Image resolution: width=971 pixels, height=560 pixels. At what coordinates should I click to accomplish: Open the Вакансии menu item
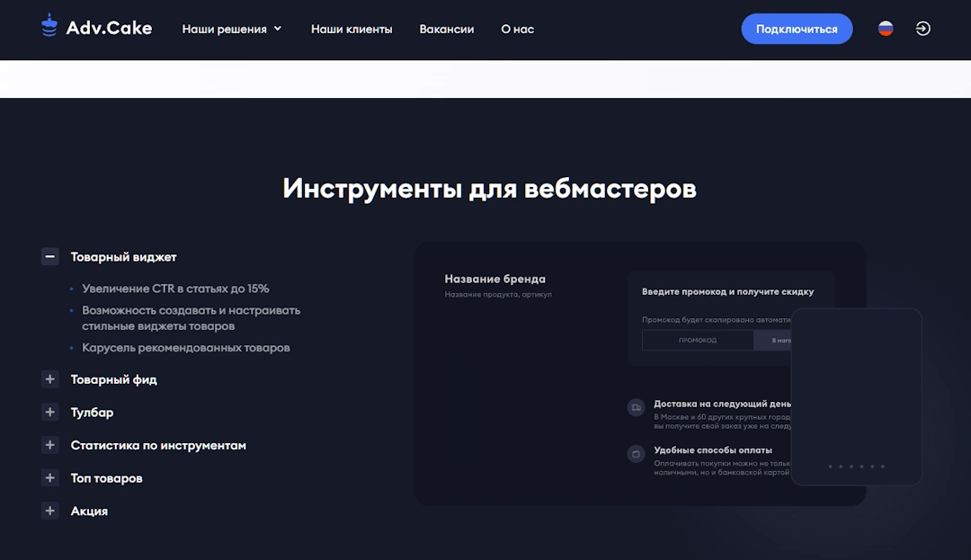447,29
